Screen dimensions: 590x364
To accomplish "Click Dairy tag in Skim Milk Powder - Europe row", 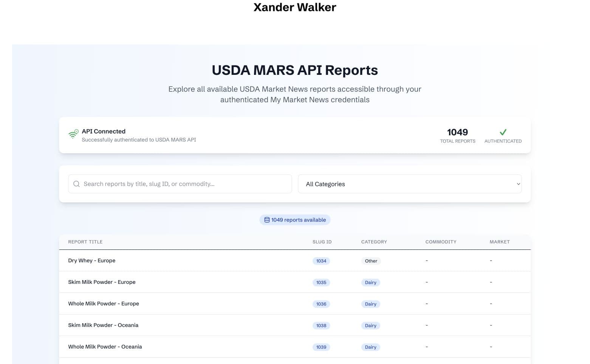I will 371,283.
